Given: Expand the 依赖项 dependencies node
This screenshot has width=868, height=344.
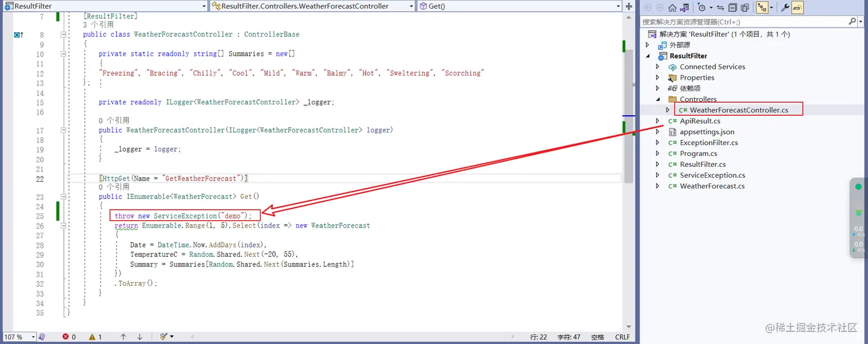Looking at the screenshot, I should [658, 89].
